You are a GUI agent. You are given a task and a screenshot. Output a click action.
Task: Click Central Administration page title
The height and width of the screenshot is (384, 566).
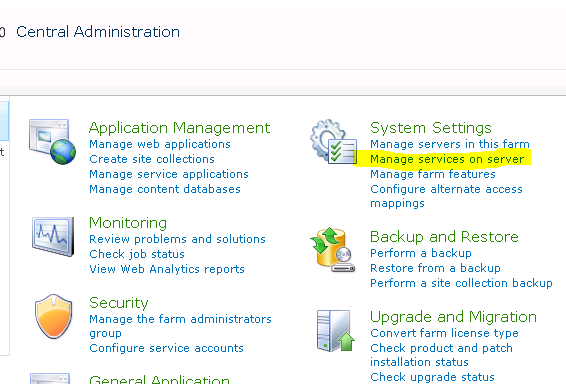(x=98, y=32)
